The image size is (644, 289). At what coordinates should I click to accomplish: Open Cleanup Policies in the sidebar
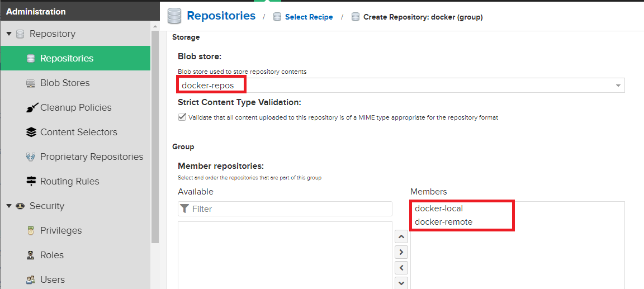tap(75, 107)
